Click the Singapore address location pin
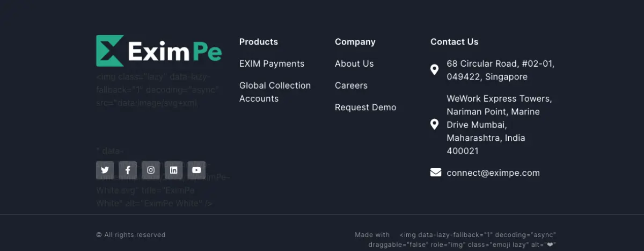 (435, 70)
